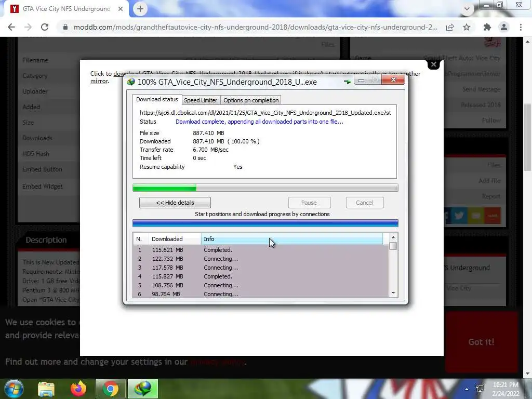Bookmark this page with the star
532x399 pixels.
pos(467,27)
